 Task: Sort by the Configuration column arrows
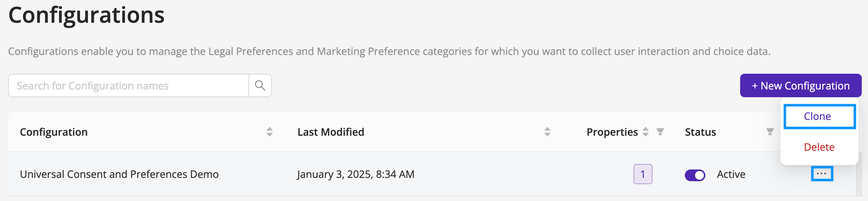270,132
